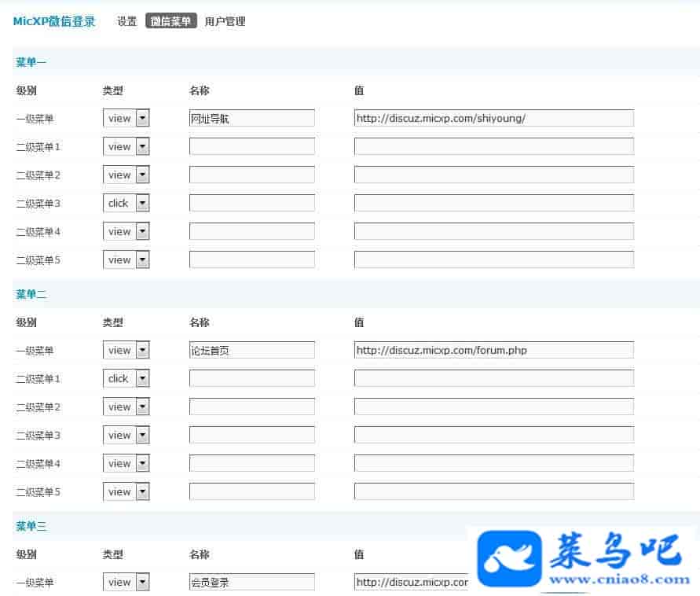The height and width of the screenshot is (596, 700).
Task: Expand type dropdown for 菜单一 二级菜单3
Action: click(x=126, y=203)
